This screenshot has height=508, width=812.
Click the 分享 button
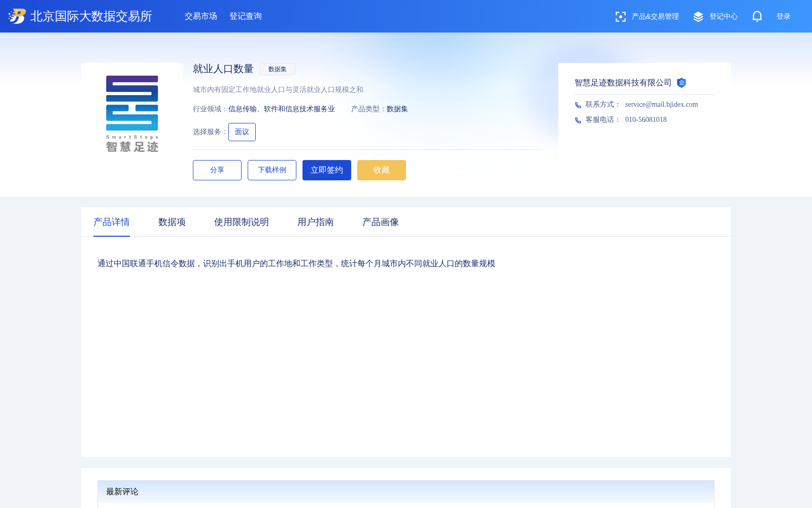(x=217, y=170)
